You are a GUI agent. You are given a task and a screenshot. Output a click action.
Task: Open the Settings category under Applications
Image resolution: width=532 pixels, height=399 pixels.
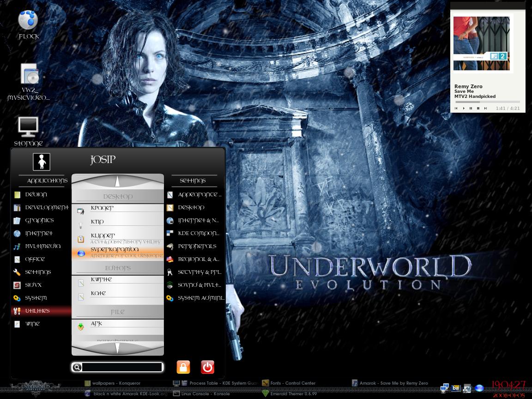click(41, 272)
